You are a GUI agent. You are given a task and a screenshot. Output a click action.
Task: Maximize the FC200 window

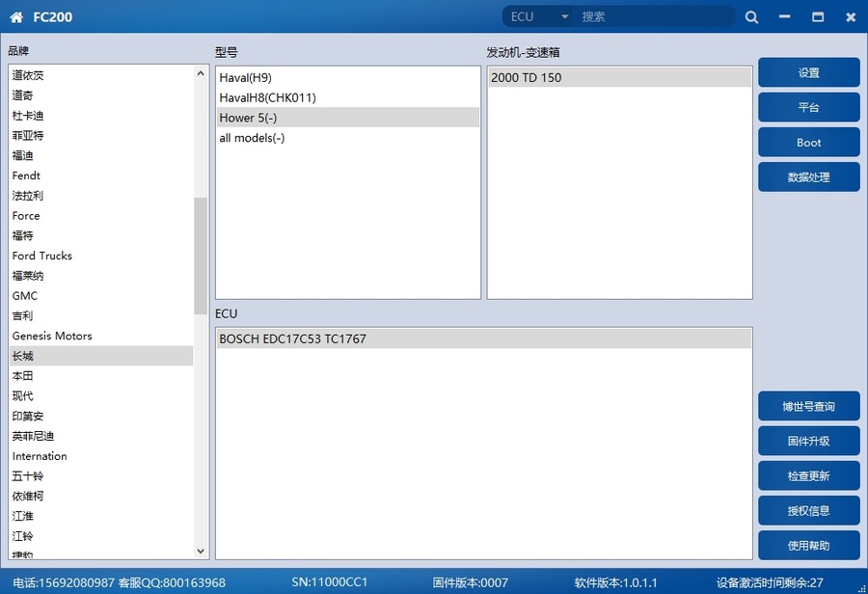click(818, 16)
